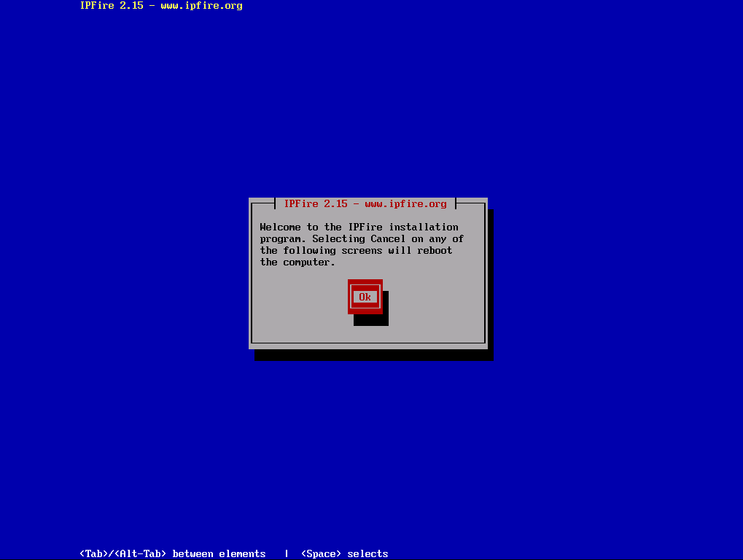The height and width of the screenshot is (560, 743).
Task: Click the word 'installation' in the dialog
Action: click(423, 227)
